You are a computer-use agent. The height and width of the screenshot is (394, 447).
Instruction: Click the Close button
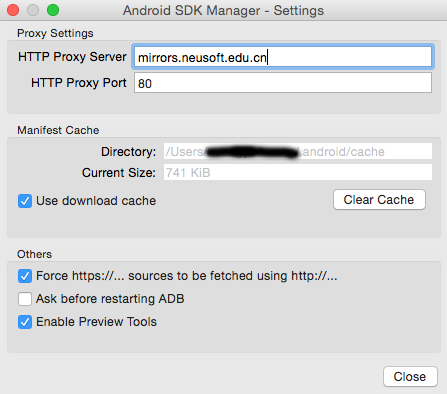click(x=410, y=377)
